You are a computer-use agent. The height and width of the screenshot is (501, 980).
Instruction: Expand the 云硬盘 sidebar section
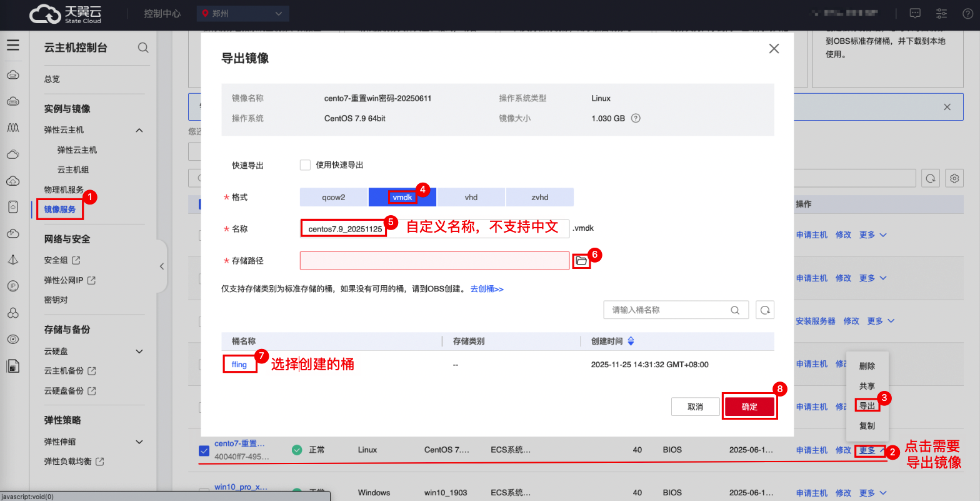[139, 352]
